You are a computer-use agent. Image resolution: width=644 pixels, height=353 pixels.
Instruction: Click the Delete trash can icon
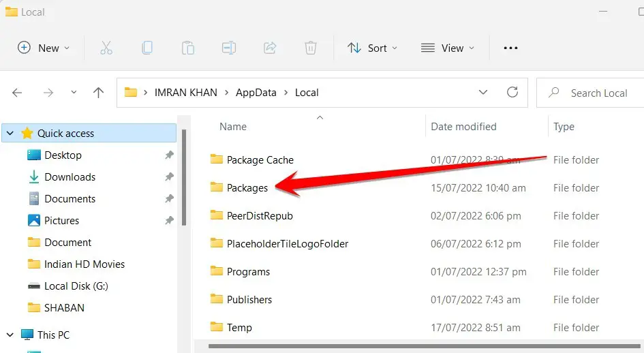pos(311,48)
